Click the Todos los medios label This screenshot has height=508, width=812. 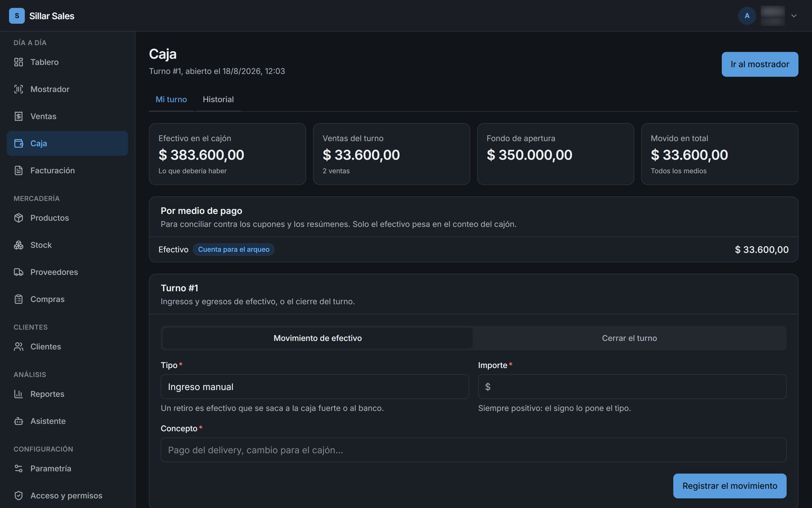(678, 171)
